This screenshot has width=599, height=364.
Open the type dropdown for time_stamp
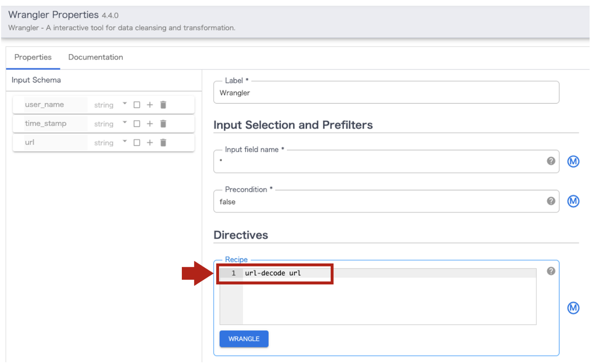[125, 123]
